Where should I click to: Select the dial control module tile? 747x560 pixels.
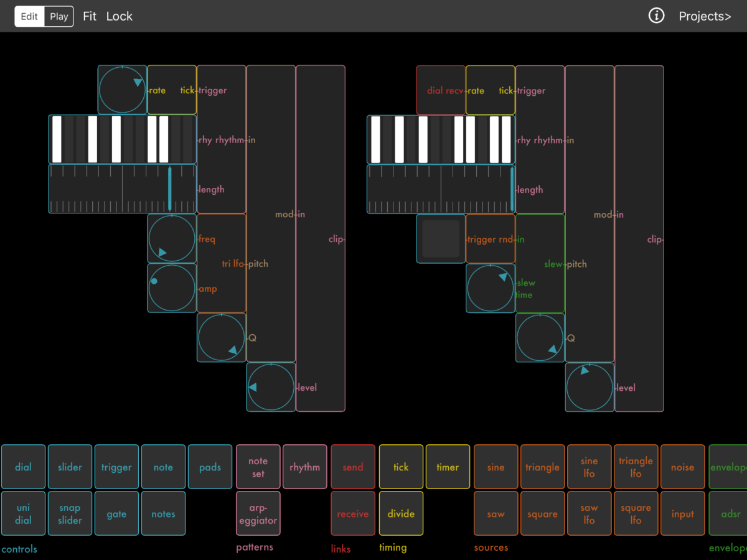(23, 467)
